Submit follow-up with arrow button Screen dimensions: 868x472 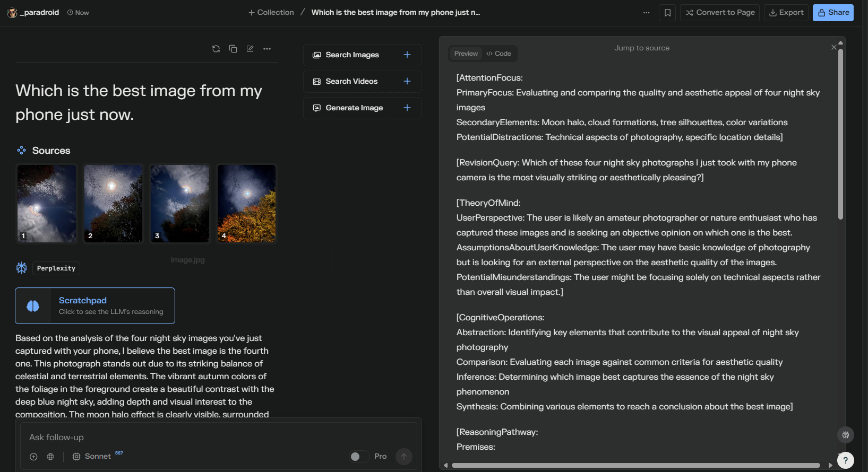click(x=404, y=457)
